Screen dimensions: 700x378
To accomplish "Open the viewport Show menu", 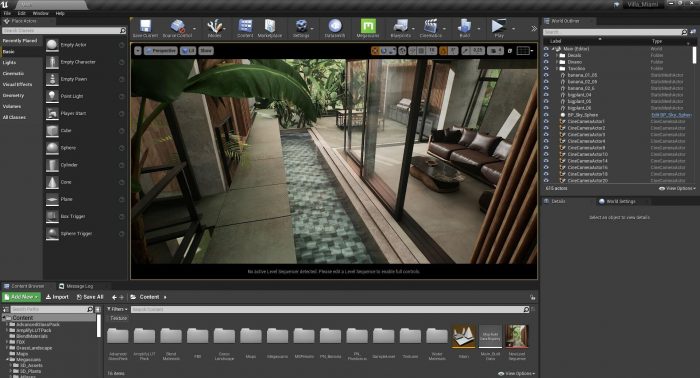I will point(206,51).
